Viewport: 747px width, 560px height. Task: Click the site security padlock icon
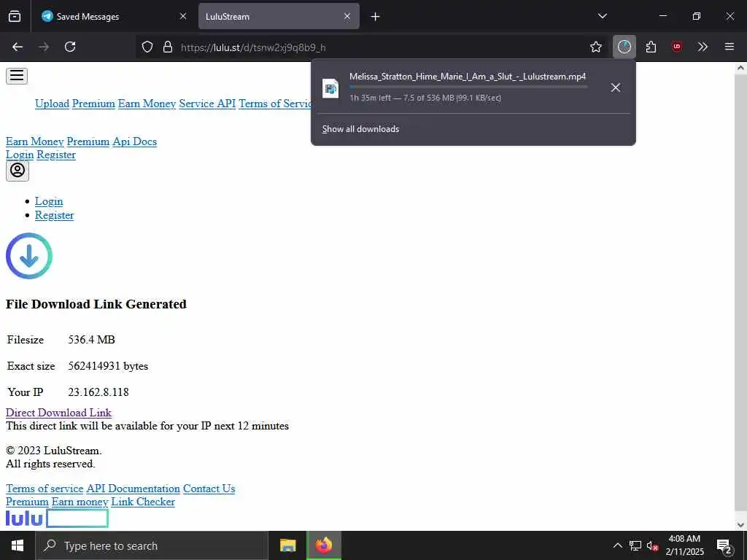pos(167,47)
